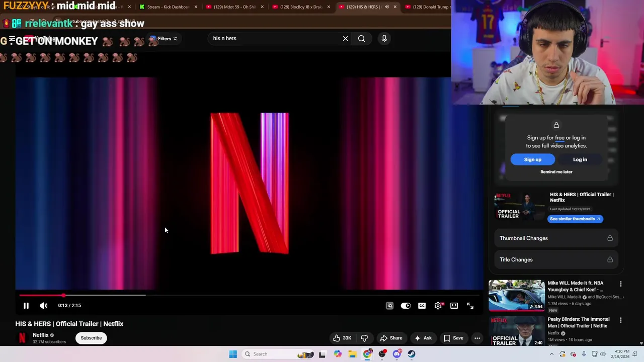Image resolution: width=644 pixels, height=362 pixels.
Task: Toggle closed captions (CC) on the video
Action: 422,305
